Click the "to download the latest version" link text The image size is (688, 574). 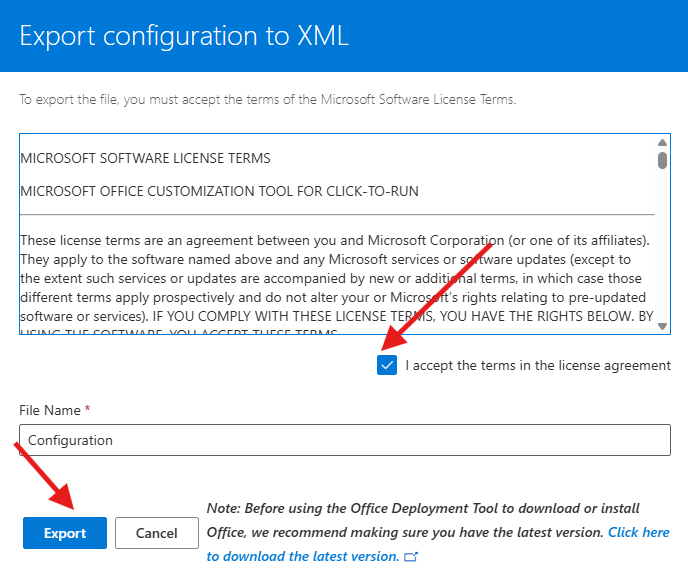coord(303,556)
